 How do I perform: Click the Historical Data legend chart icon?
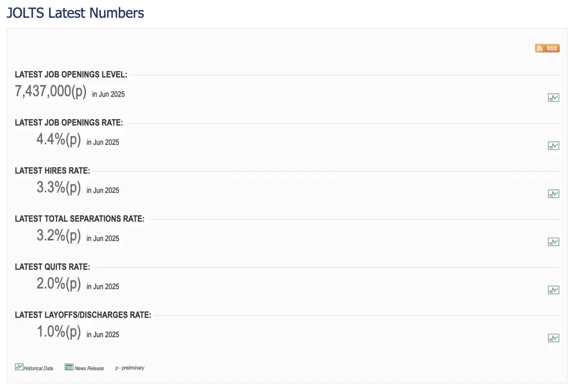[x=19, y=367]
